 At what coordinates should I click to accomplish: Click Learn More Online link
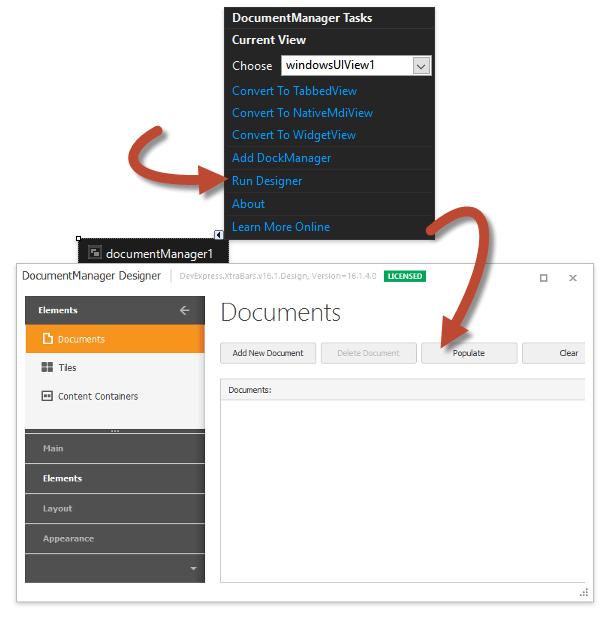point(281,227)
